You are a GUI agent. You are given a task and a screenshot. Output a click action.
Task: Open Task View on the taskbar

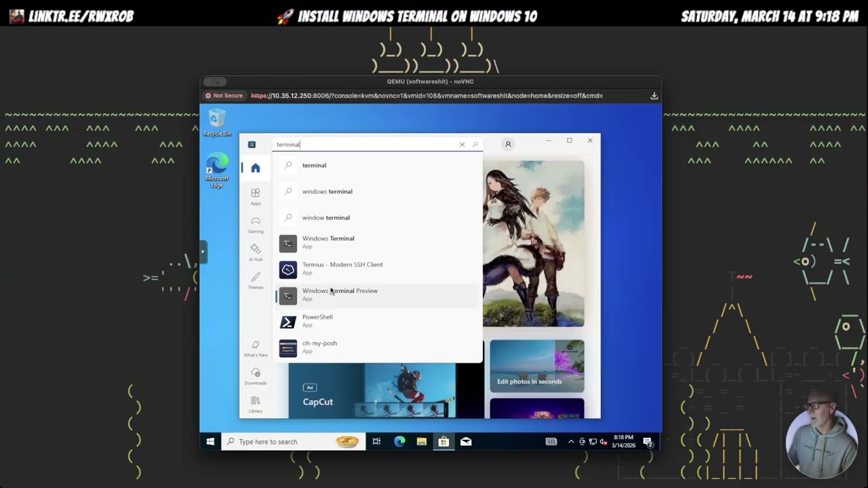click(376, 442)
